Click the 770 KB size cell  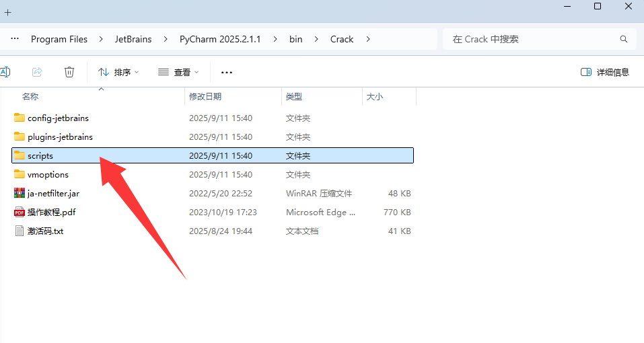tap(397, 213)
